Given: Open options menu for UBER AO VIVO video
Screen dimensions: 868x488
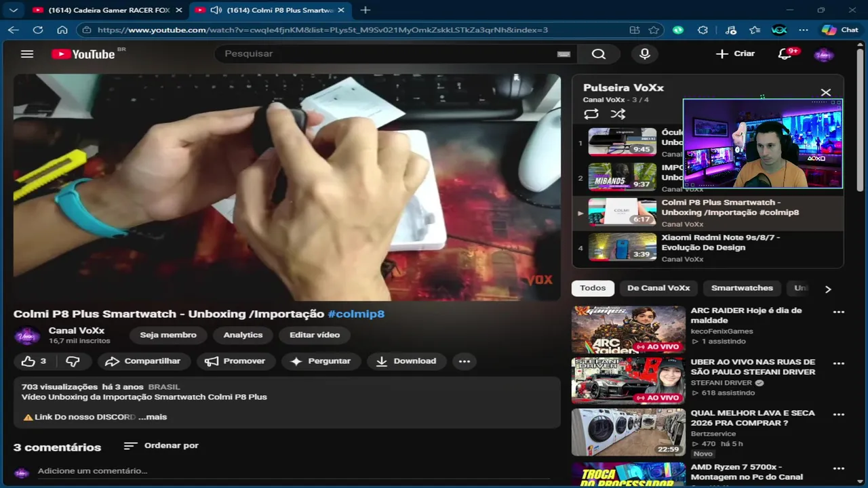Looking at the screenshot, I should coord(839,363).
